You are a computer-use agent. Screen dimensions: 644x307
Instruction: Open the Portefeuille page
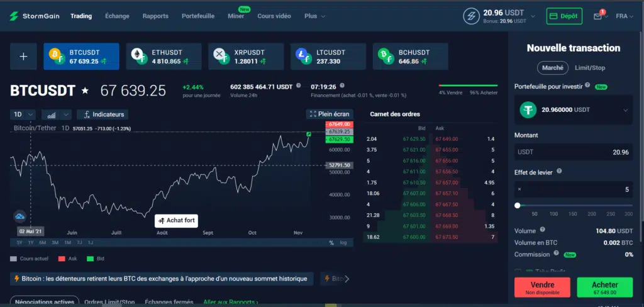tap(198, 16)
